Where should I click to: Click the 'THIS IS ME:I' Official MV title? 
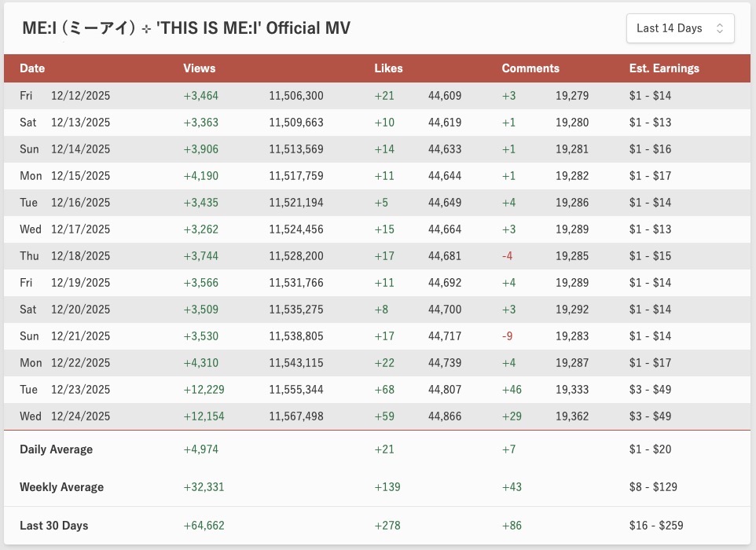click(x=187, y=28)
